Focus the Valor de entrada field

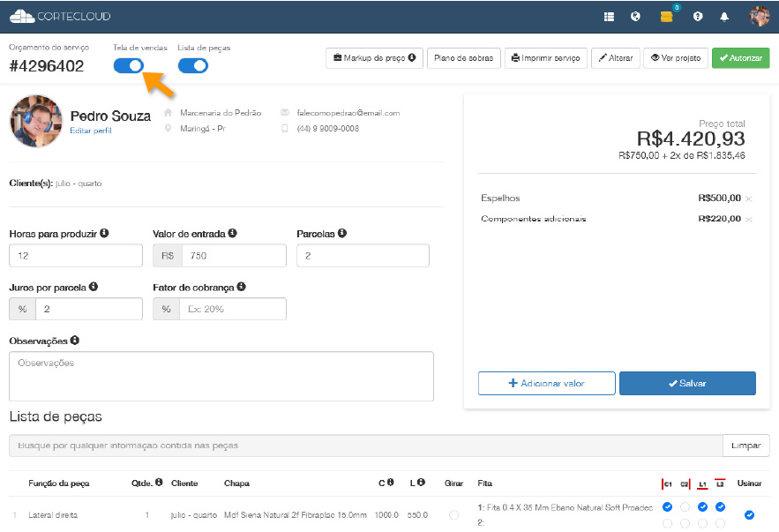click(x=234, y=255)
